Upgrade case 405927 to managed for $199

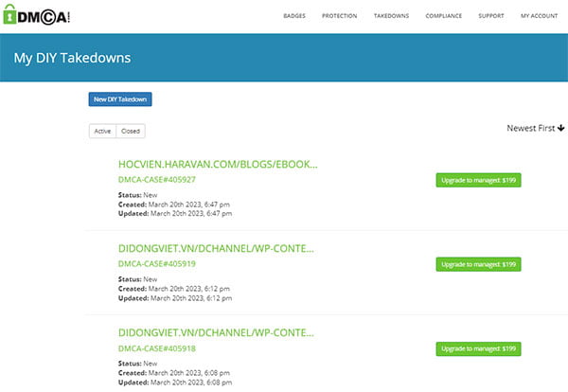coord(478,180)
